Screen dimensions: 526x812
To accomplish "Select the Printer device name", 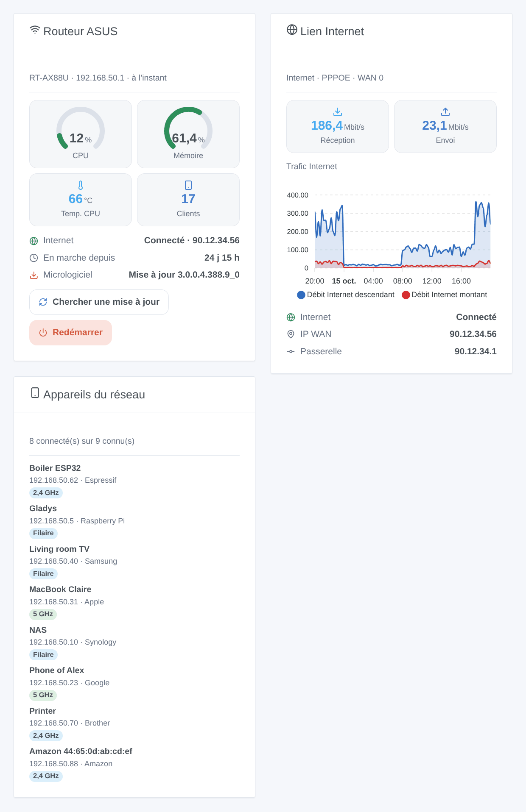I will tap(42, 711).
